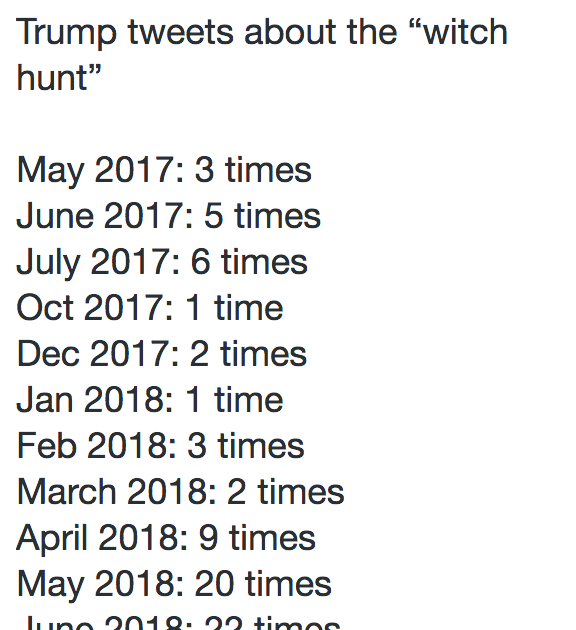Click the word "witch" in the heading
This screenshot has height=630, width=576.
tap(466, 32)
